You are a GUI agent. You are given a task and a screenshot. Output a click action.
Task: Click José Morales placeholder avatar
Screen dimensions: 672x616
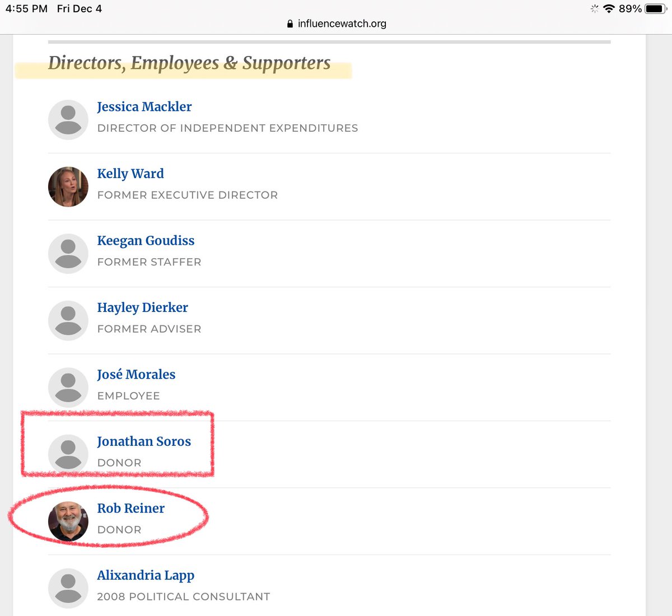[68, 388]
